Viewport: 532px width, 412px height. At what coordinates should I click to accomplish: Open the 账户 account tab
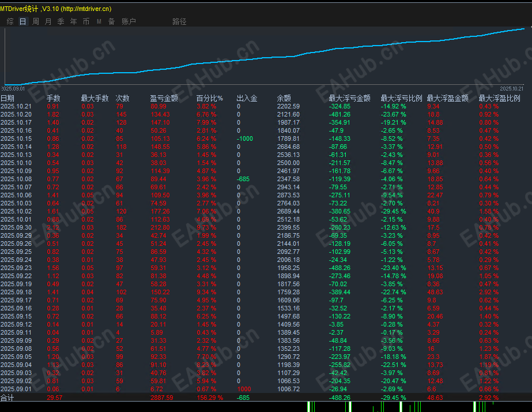pos(129,21)
